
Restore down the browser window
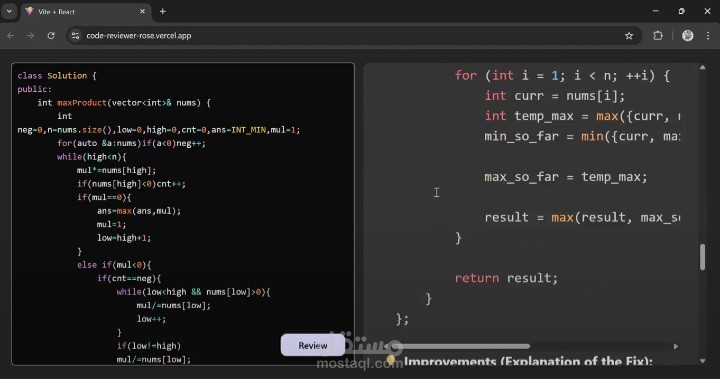pos(681,11)
